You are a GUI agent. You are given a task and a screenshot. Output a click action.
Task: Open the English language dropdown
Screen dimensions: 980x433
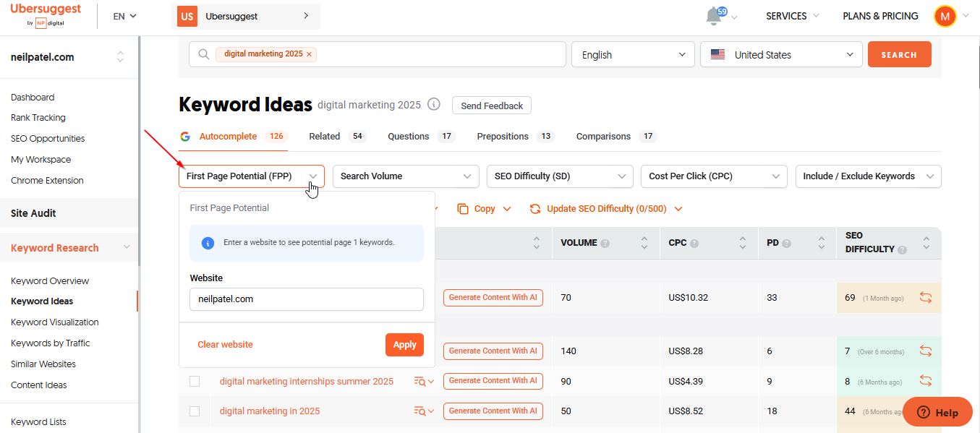coord(633,54)
